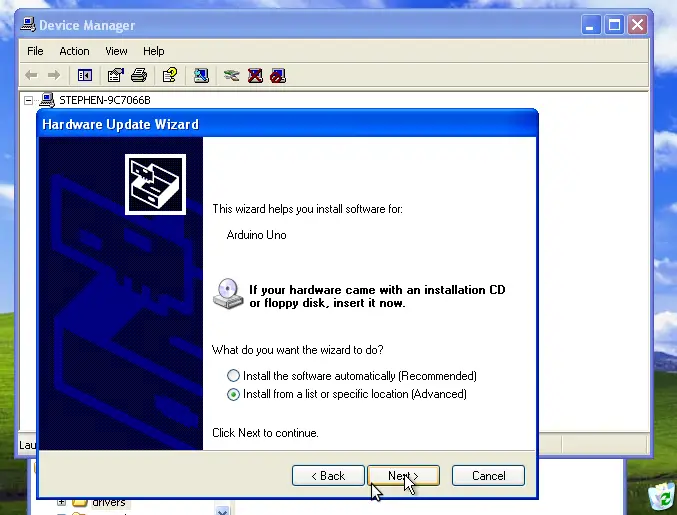Open the File menu

(x=35, y=51)
